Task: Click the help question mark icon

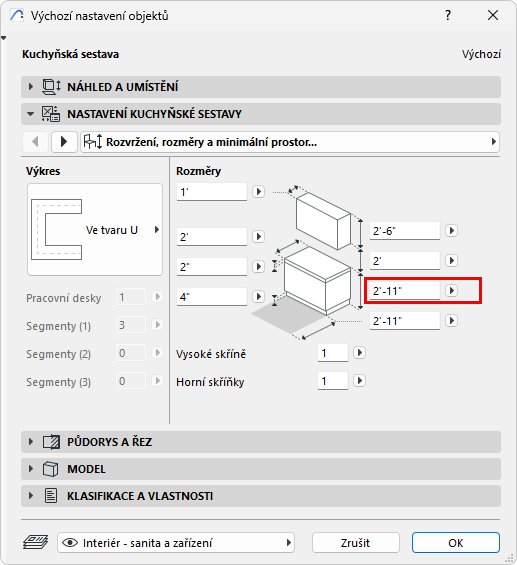Action: click(448, 15)
